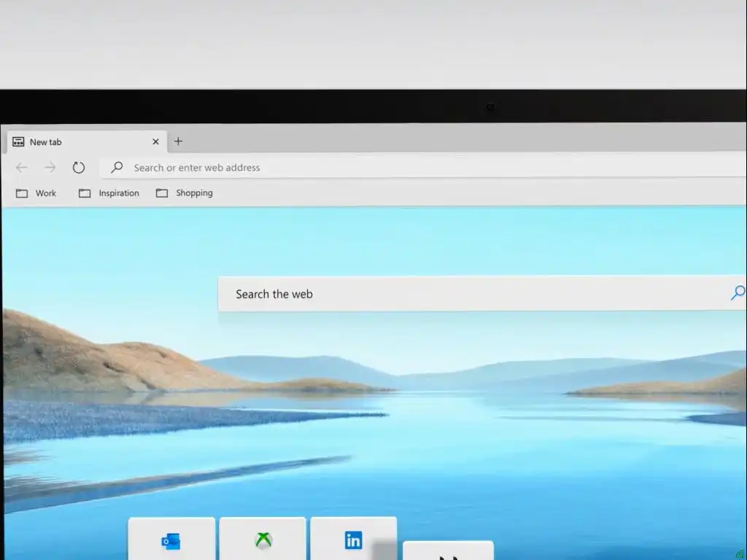Open a new tab with plus button
This screenshot has width=747, height=560.
click(x=178, y=141)
